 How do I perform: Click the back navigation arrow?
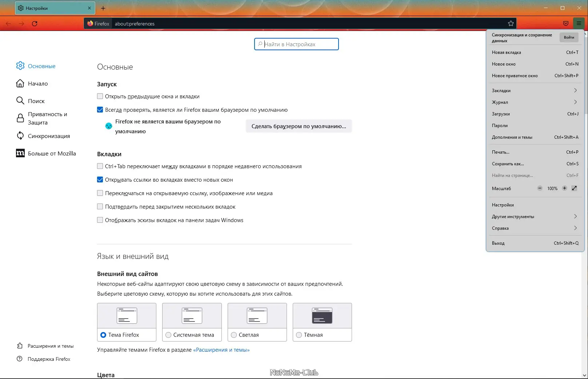point(9,24)
